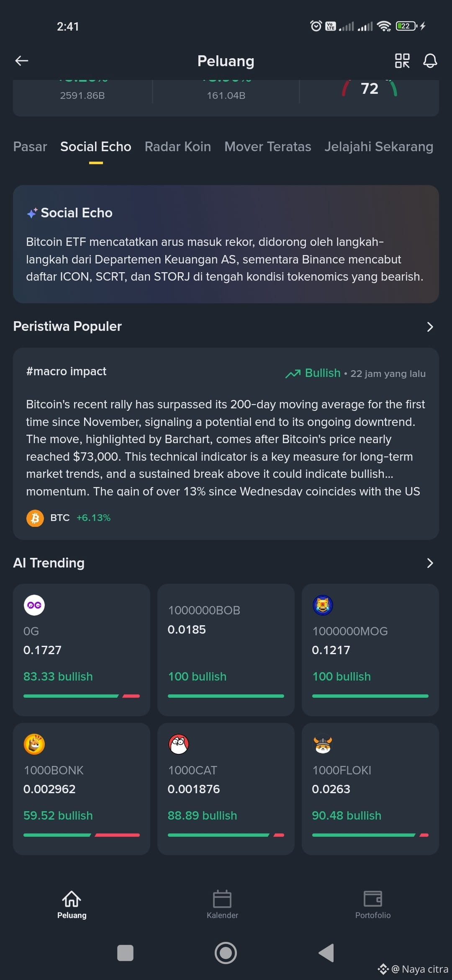Tap the back arrow icon
452x980 pixels.
click(22, 61)
